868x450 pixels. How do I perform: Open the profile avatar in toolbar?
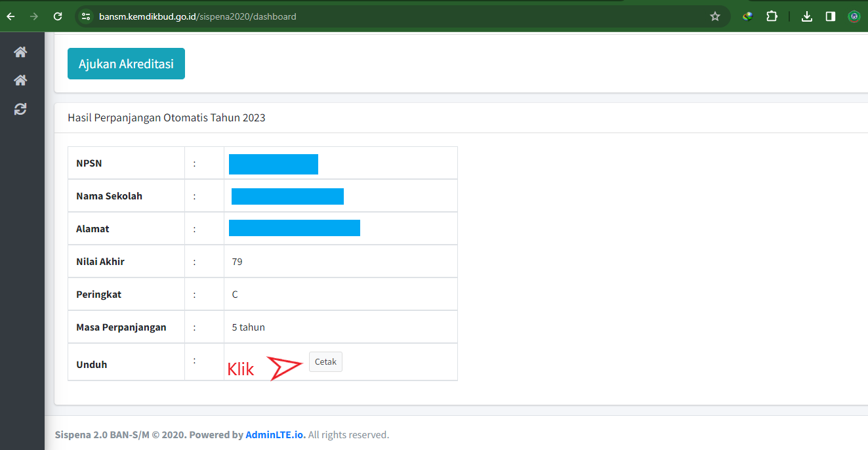[x=854, y=16]
